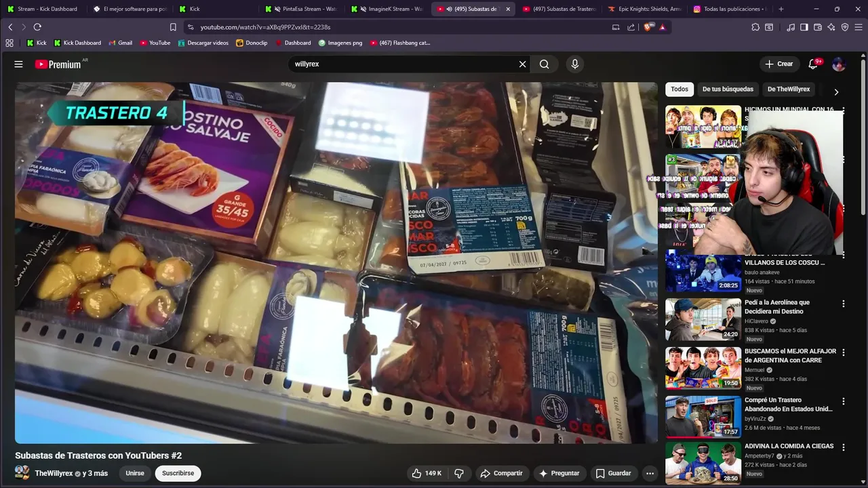
Task: Open TheWillyrex channel link
Action: point(54,473)
